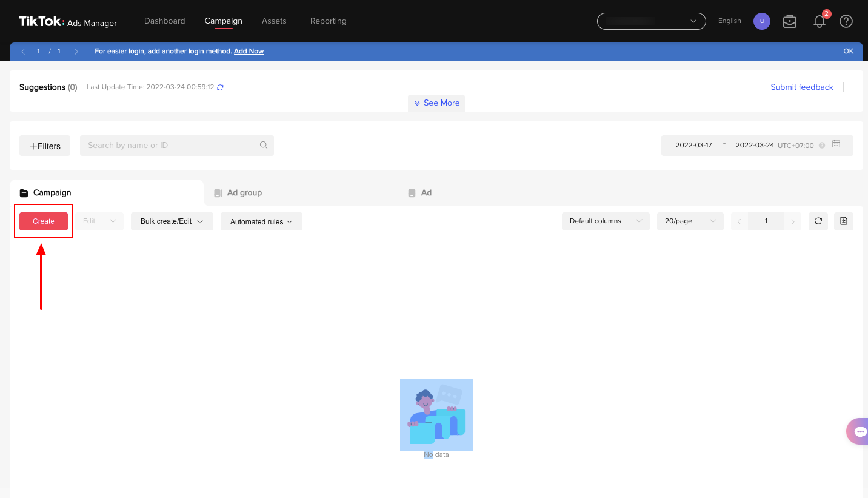Image resolution: width=868 pixels, height=498 pixels.
Task: Open the help question mark icon
Action: pos(846,21)
